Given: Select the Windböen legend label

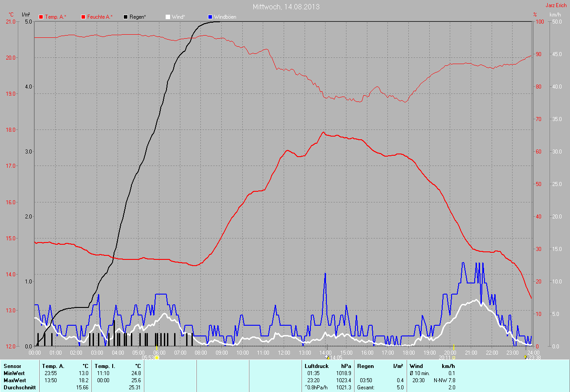Looking at the screenshot, I should 225,17.
